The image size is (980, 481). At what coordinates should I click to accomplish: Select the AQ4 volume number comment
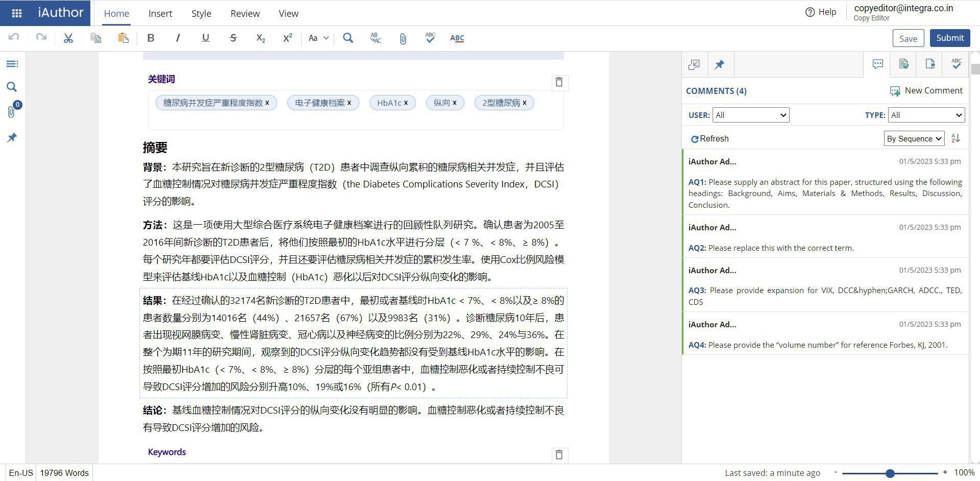tap(825, 333)
